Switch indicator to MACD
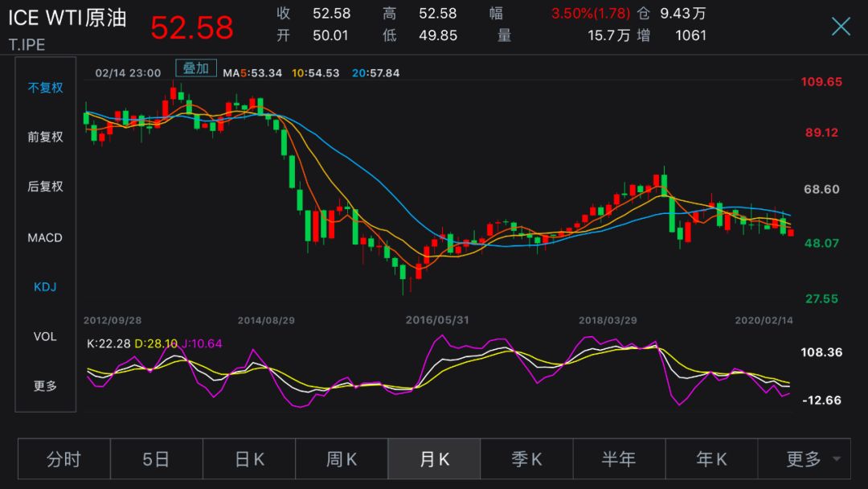This screenshot has width=868, height=489. point(45,237)
